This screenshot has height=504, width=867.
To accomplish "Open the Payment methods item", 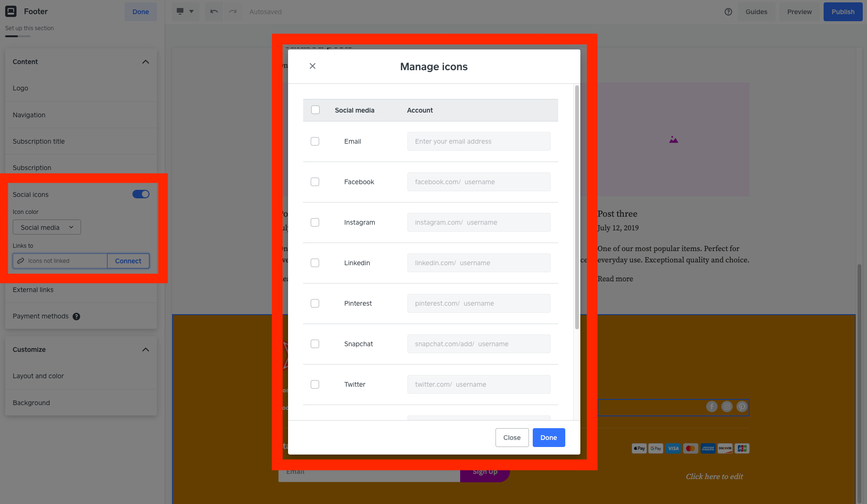I will coord(81,316).
